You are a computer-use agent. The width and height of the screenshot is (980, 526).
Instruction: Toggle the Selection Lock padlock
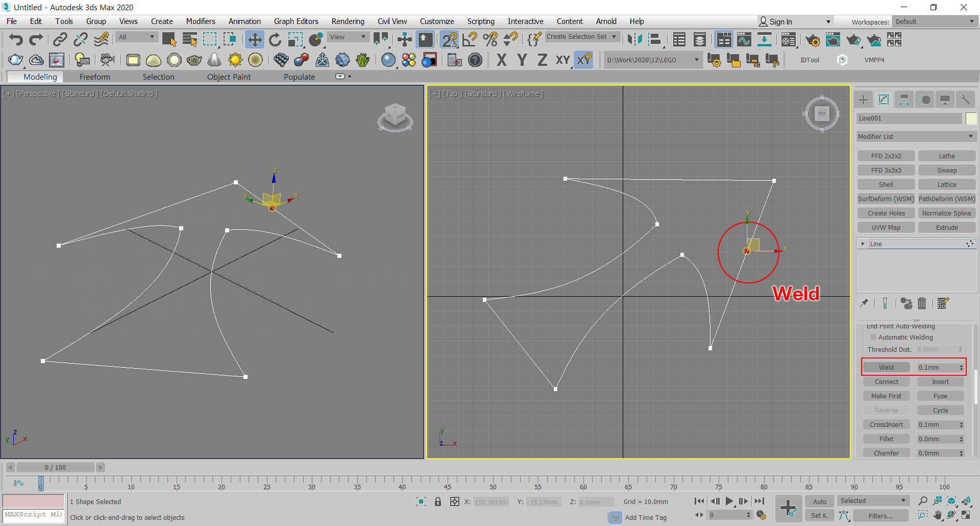[x=438, y=501]
